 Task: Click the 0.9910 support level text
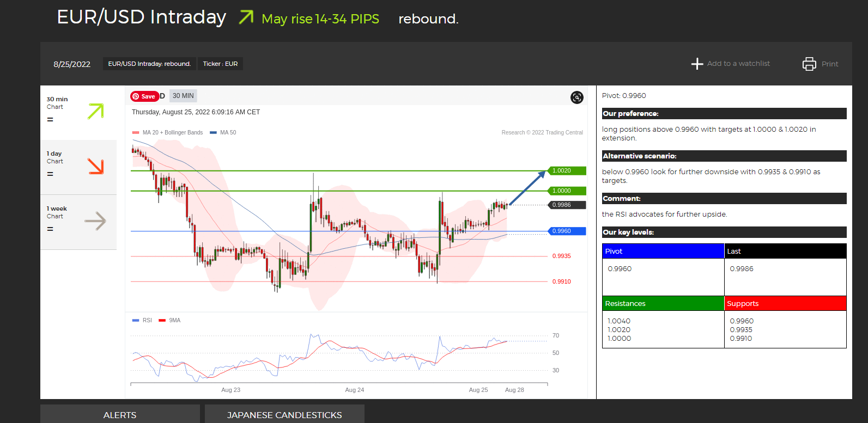(x=561, y=281)
